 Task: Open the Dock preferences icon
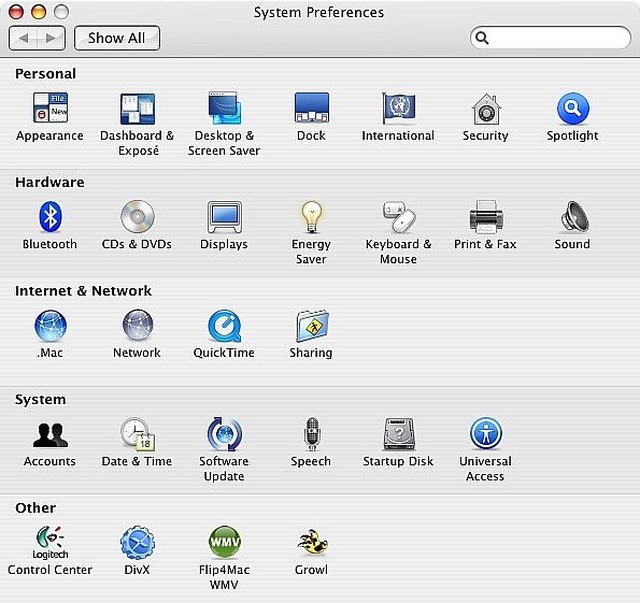(312, 108)
